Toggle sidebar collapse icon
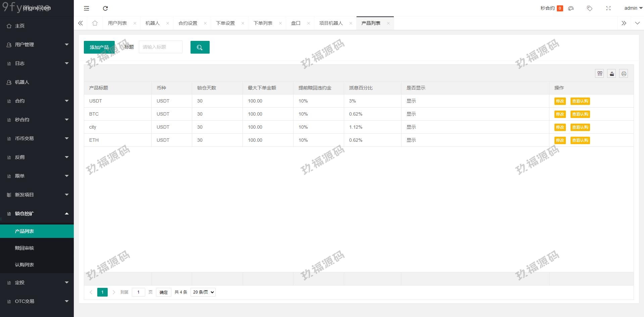Screen dimensions: 644x317 click(x=87, y=8)
